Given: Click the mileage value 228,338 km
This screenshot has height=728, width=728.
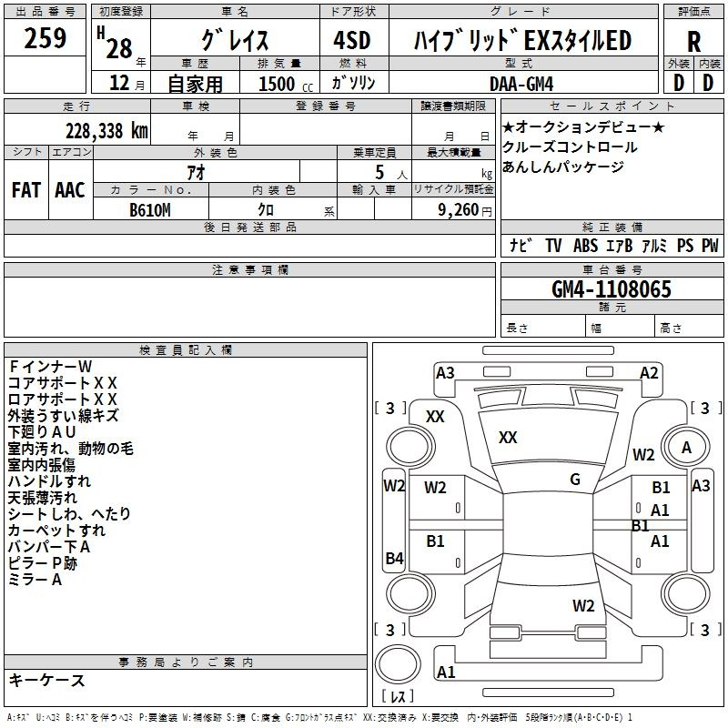Looking at the screenshot, I should 106,130.
